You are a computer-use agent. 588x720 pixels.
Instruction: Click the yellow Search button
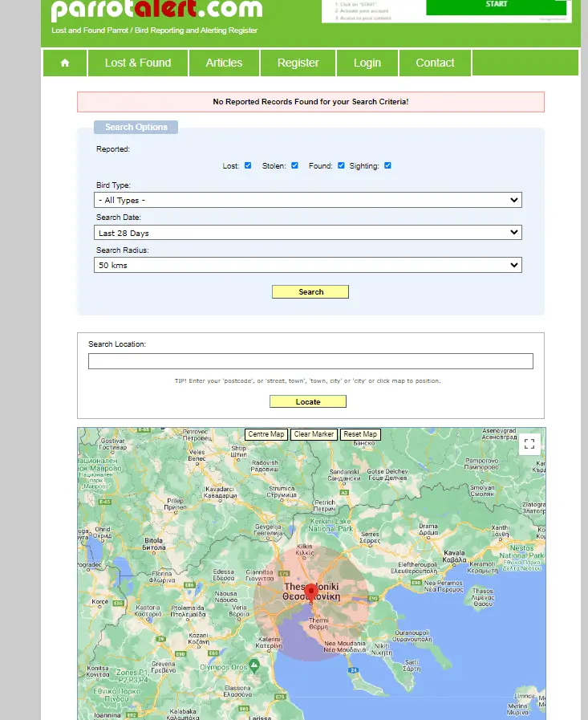click(310, 291)
